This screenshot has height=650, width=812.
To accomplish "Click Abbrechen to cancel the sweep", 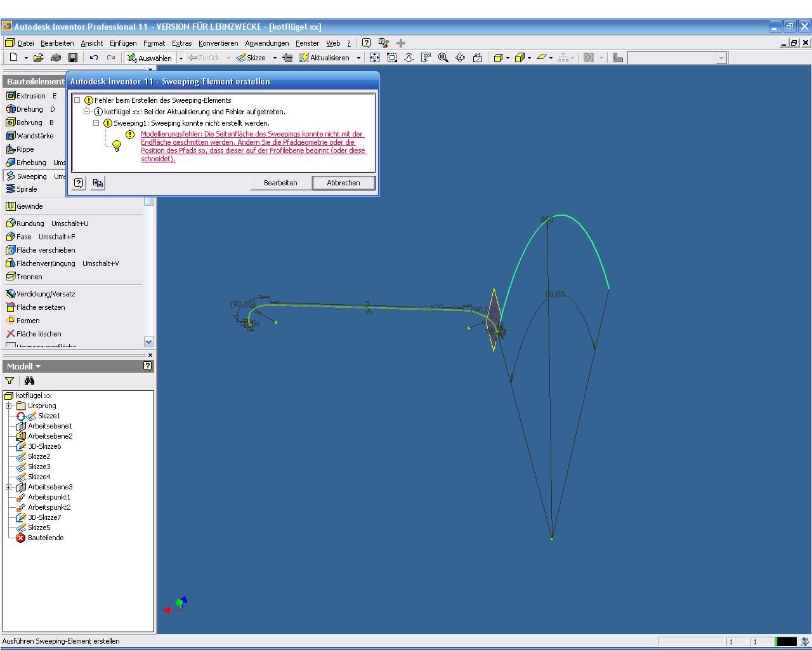I will (343, 183).
